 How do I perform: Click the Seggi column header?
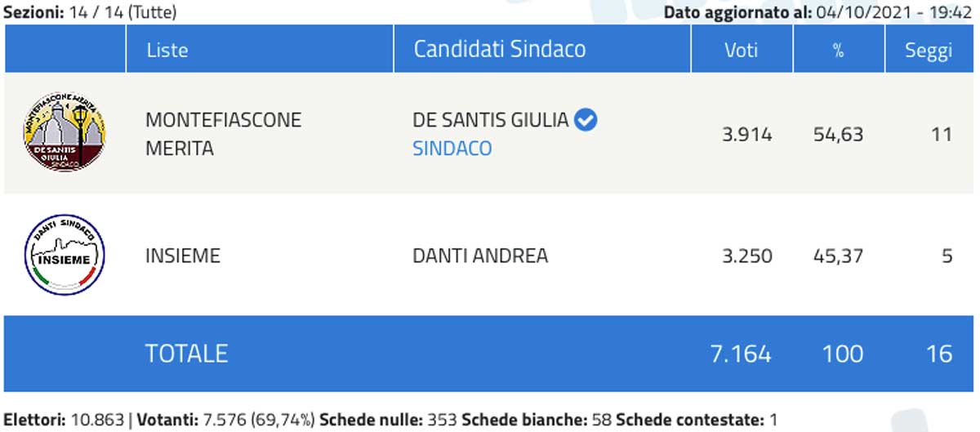(x=929, y=50)
